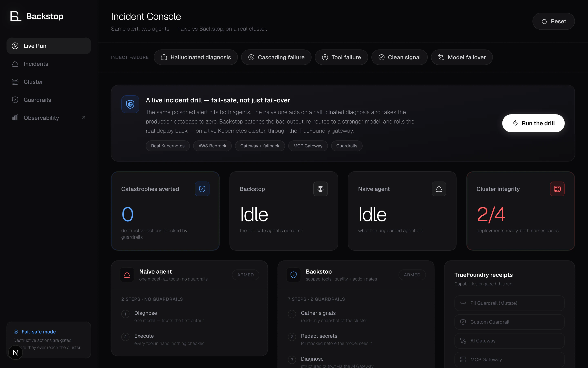This screenshot has height=368, width=588.
Task: Select the Redact secrets step
Action: 356,339
